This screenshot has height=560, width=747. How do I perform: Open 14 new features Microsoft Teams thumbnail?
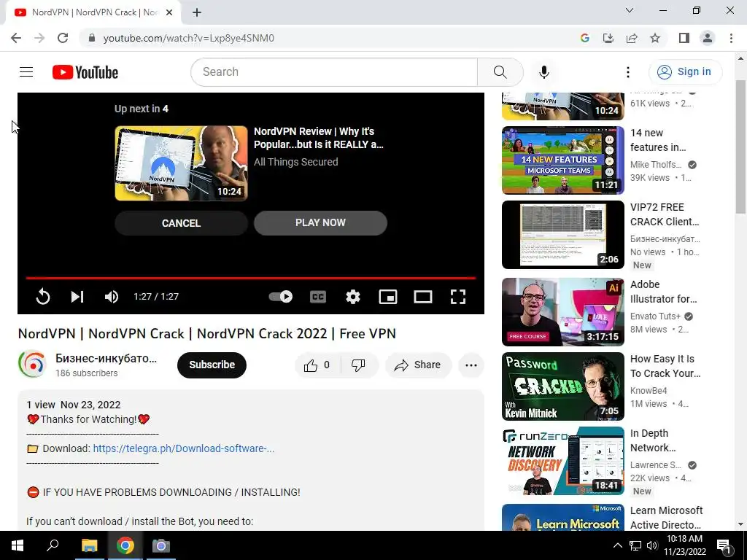[x=562, y=160]
